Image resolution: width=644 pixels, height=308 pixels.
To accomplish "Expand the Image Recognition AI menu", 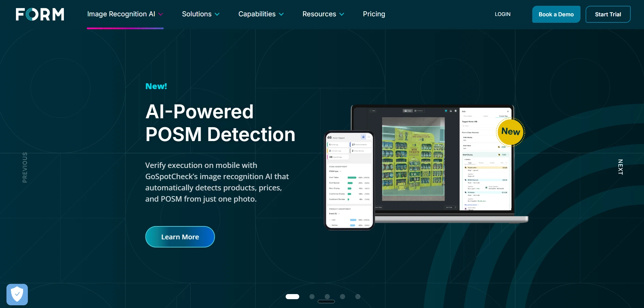I will tap(125, 14).
